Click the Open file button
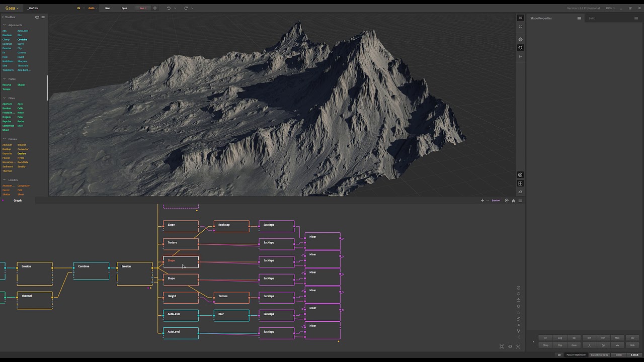Image resolution: width=644 pixels, height=362 pixels. (124, 8)
